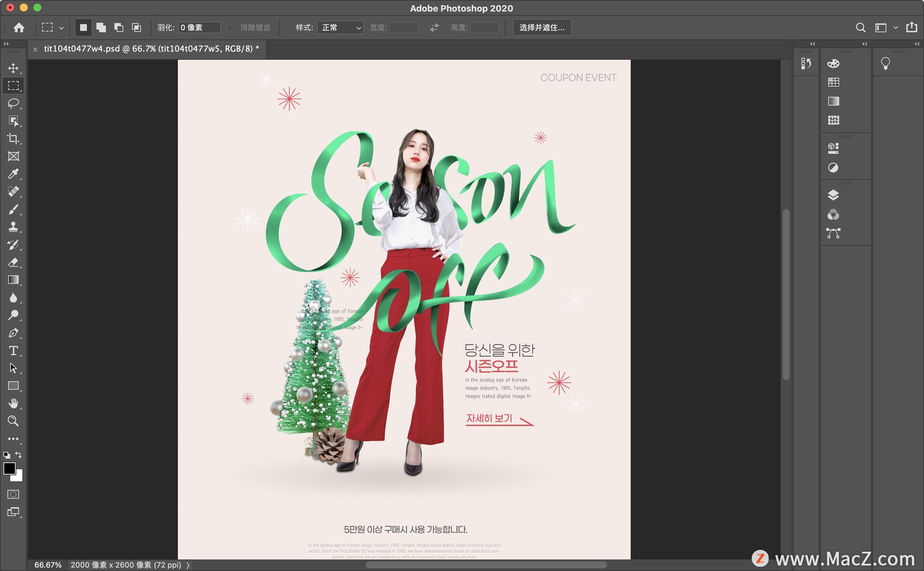Screen dimensions: 924x571
Task: Select the Clone Stamp tool
Action: click(13, 227)
